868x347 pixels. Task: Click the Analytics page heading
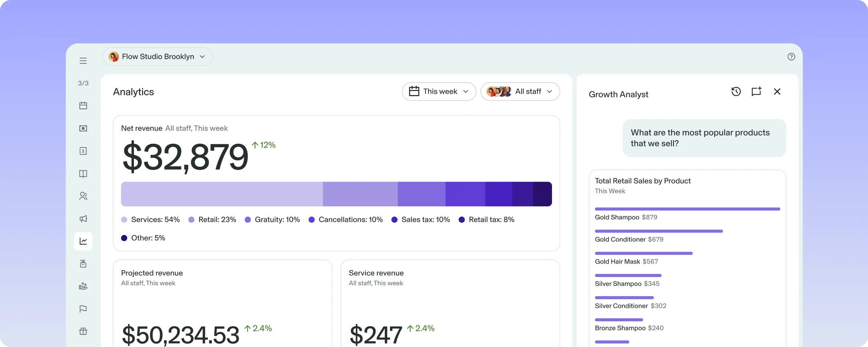[133, 92]
